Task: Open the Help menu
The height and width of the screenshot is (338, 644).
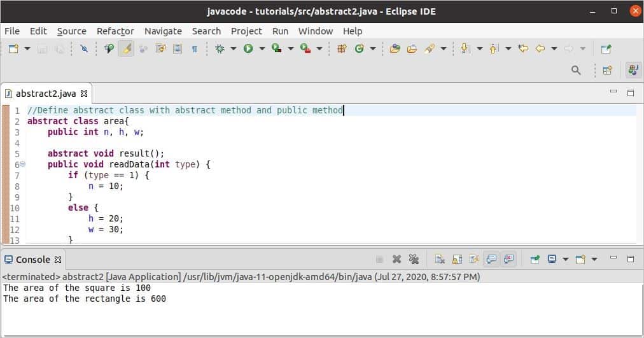Action: coord(353,31)
